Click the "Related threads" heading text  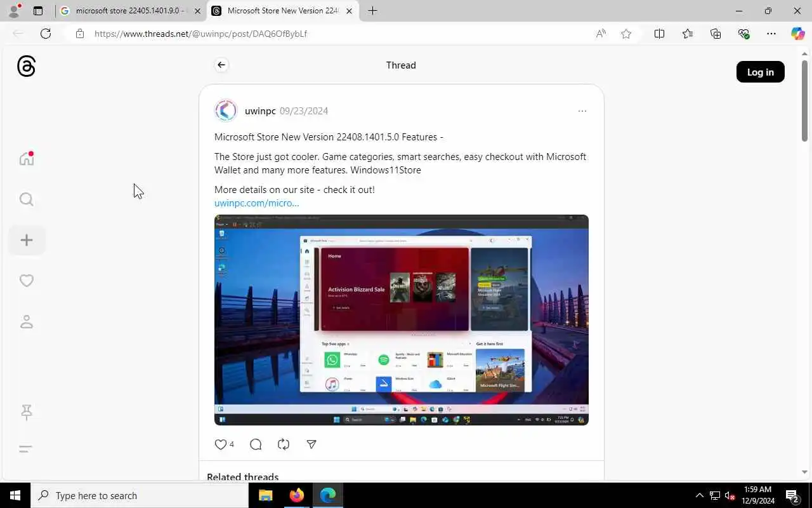pyautogui.click(x=242, y=477)
